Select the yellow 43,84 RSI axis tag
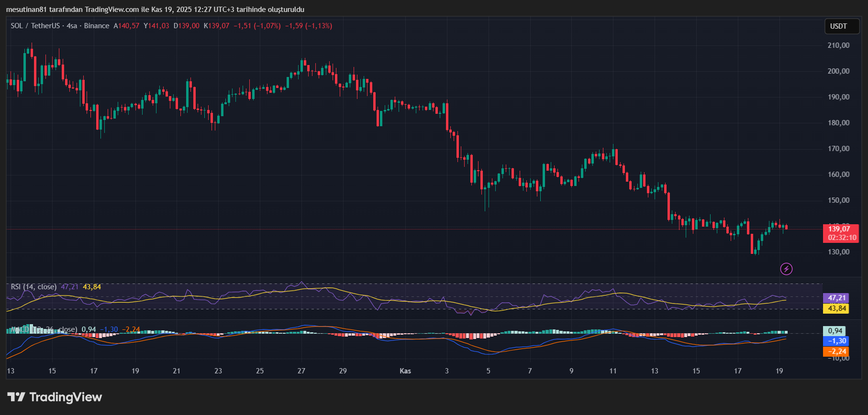Viewport: 868px width, 415px height. coord(835,308)
